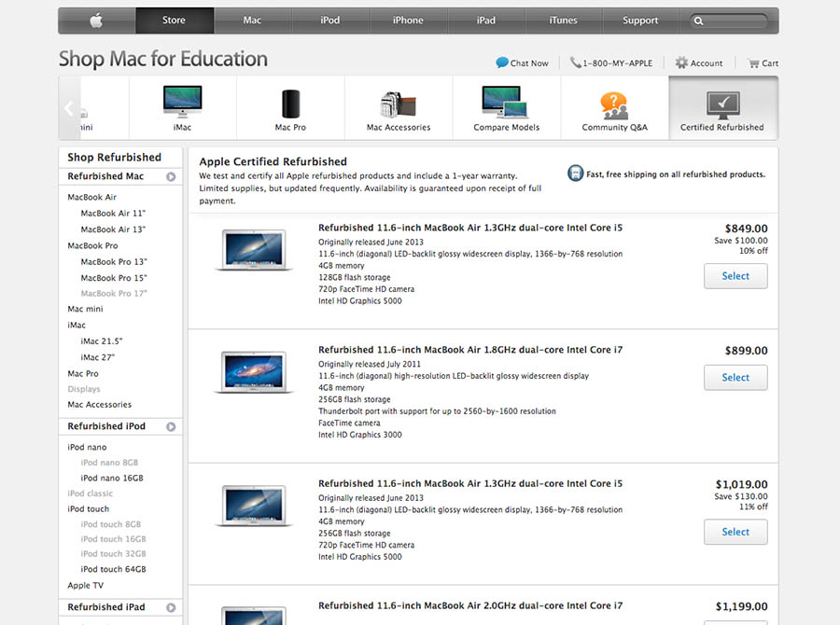
Task: Open iPod nano 16GB in sidebar
Action: [x=112, y=478]
